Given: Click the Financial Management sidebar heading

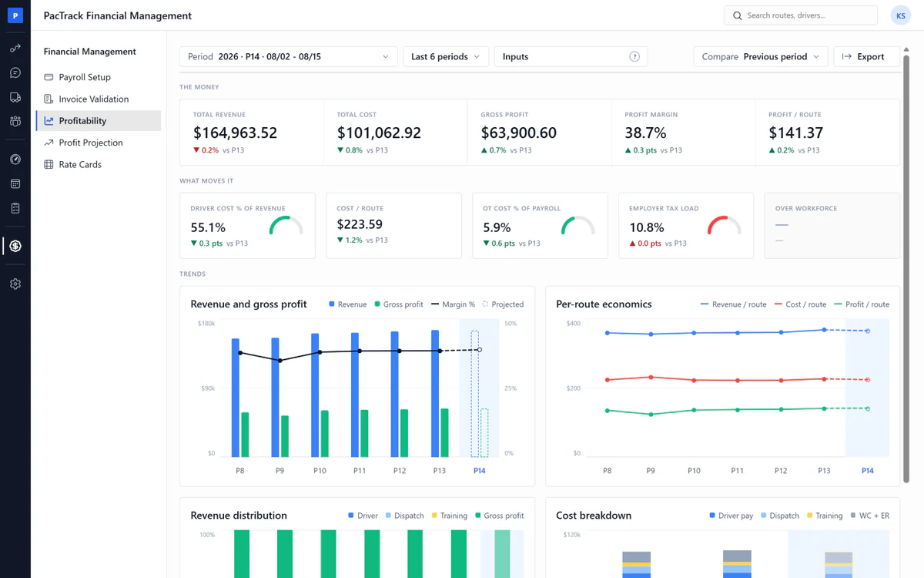Looking at the screenshot, I should click(90, 52).
